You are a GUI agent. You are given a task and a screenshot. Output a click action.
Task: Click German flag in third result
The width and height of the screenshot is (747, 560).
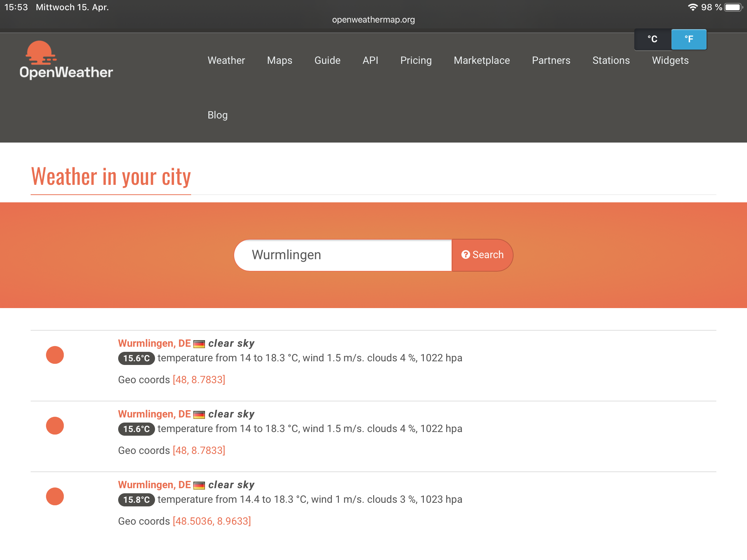pyautogui.click(x=199, y=485)
